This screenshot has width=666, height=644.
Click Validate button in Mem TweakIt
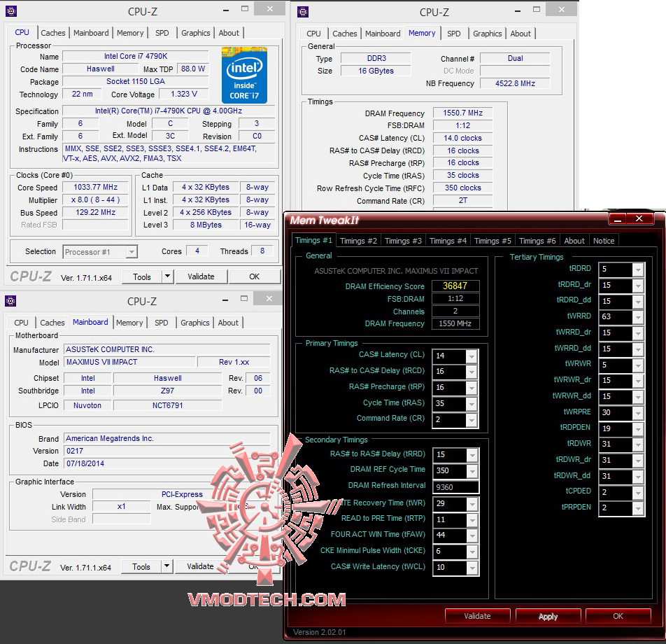click(477, 617)
